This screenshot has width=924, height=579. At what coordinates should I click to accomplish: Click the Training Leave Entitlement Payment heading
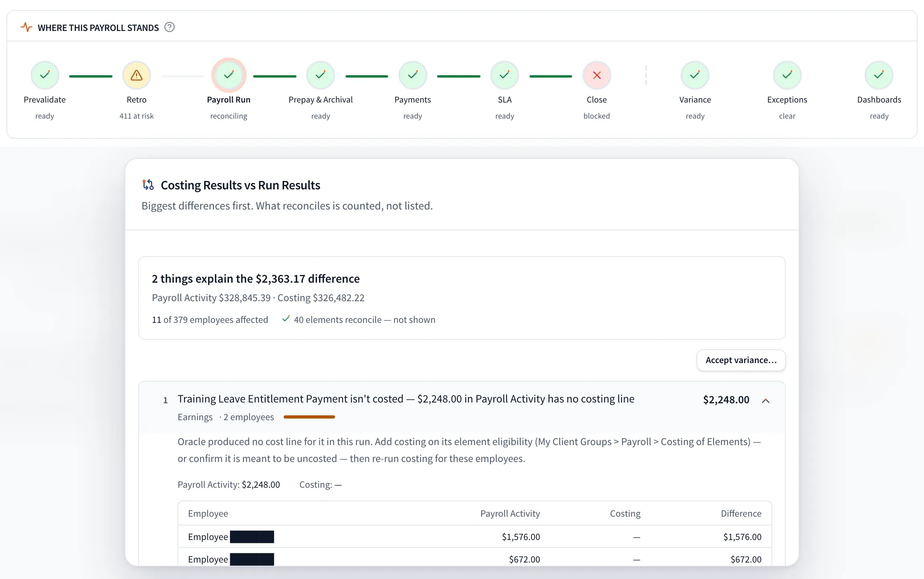[406, 399]
